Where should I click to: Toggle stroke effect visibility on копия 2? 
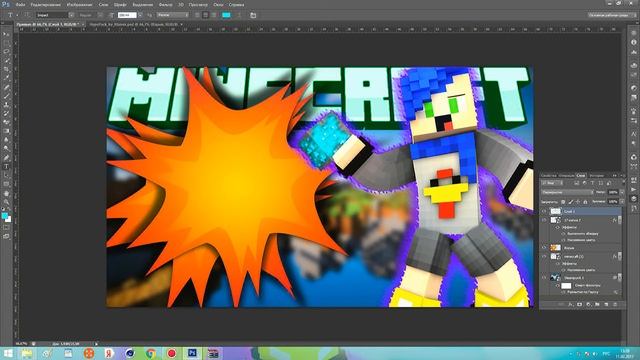pos(563,233)
